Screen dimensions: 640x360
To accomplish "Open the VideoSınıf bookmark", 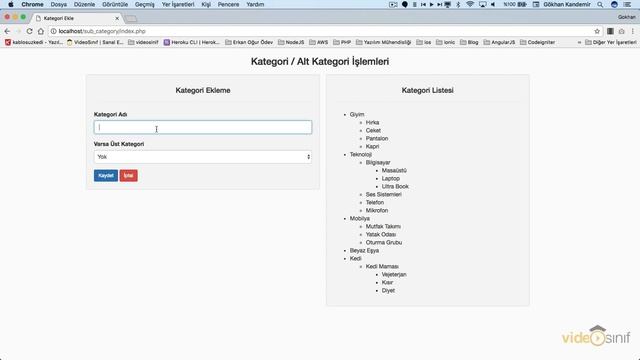I will tap(95, 42).
